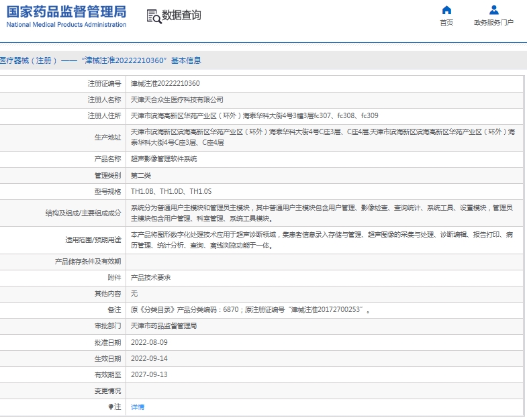This screenshot has height=420, width=527.
Task: Click the 备注 label
Action: tap(114, 309)
